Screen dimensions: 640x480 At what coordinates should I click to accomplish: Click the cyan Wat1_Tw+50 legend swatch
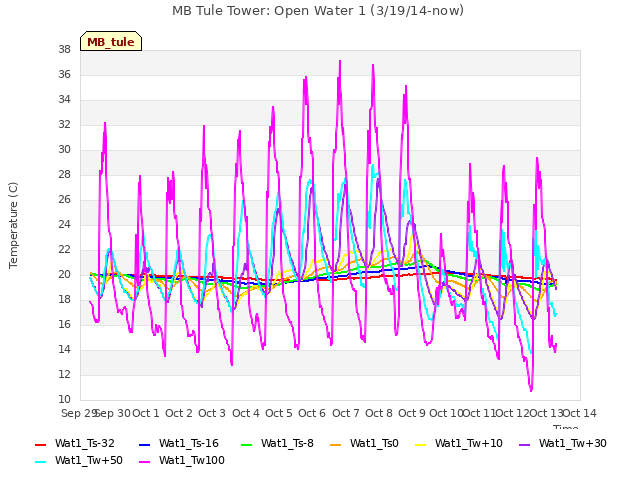[41, 462]
